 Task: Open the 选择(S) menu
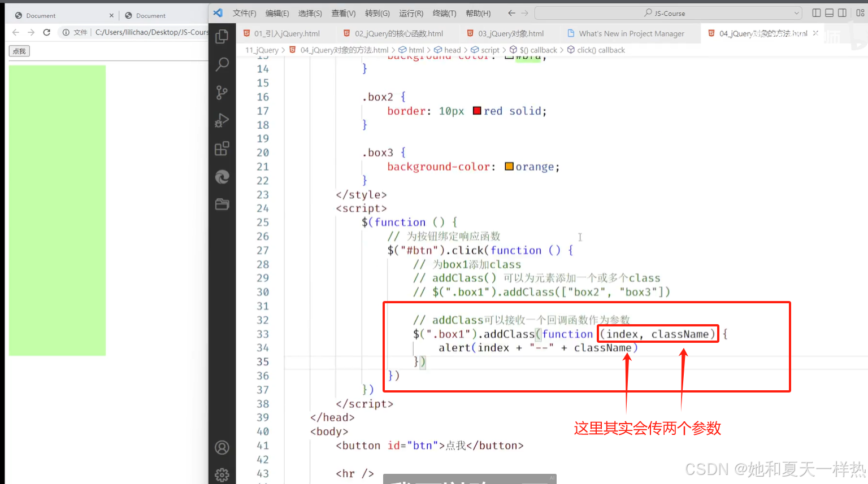310,13
